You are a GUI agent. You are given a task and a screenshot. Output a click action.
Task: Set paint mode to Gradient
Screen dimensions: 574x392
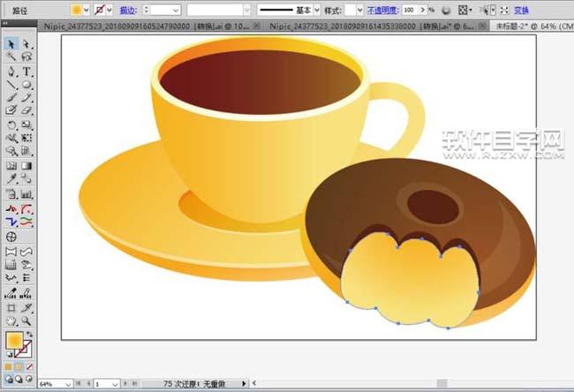[x=19, y=366]
